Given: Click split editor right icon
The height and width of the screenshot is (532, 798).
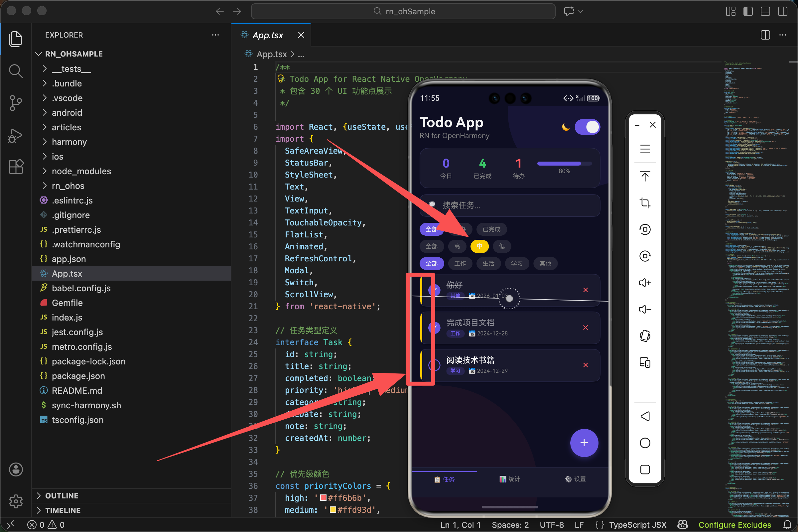Looking at the screenshot, I should click(x=765, y=35).
